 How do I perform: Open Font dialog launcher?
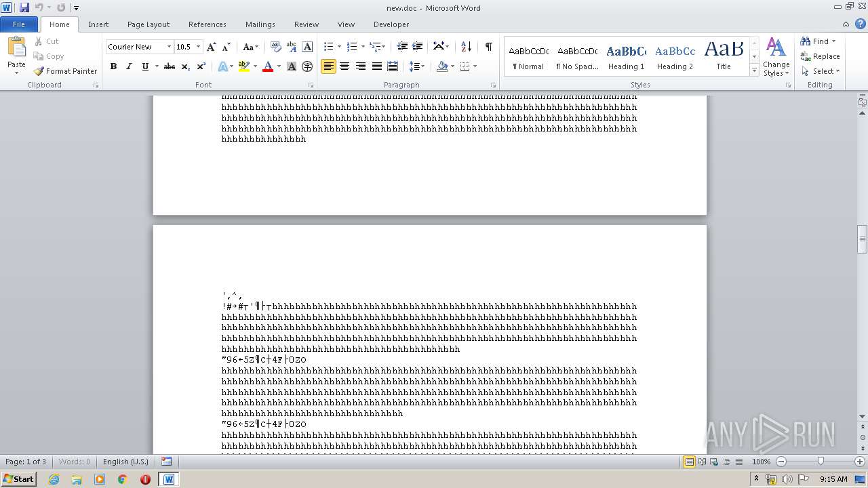click(311, 85)
